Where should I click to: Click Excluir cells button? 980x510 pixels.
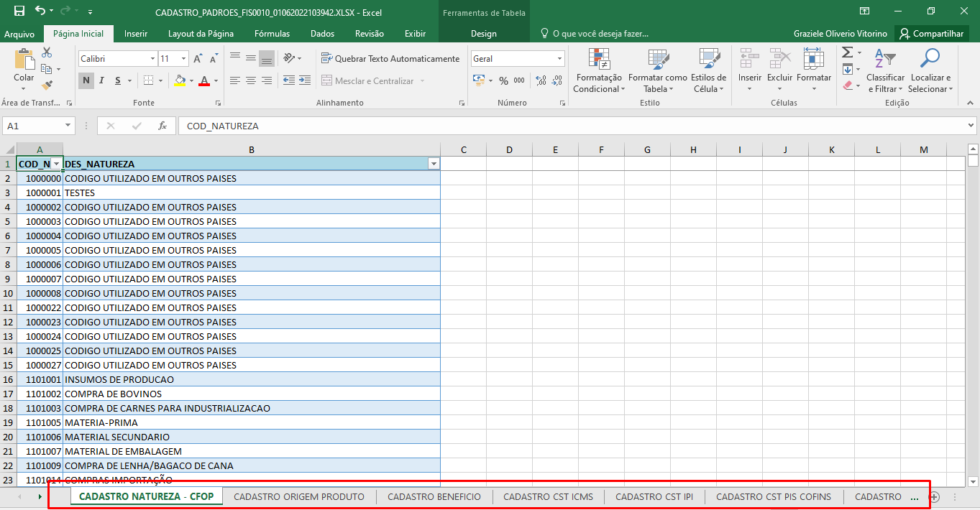pos(779,70)
